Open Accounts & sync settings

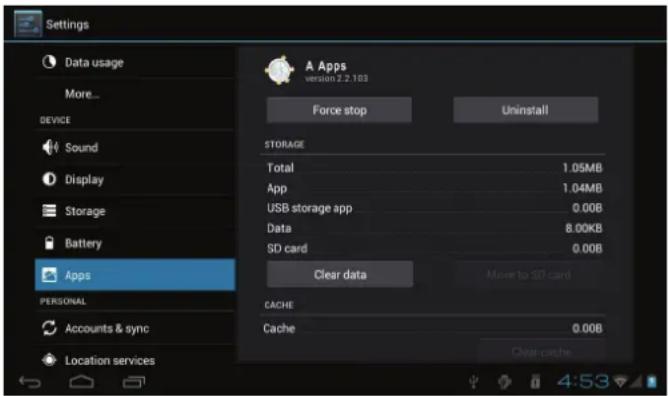click(135, 328)
